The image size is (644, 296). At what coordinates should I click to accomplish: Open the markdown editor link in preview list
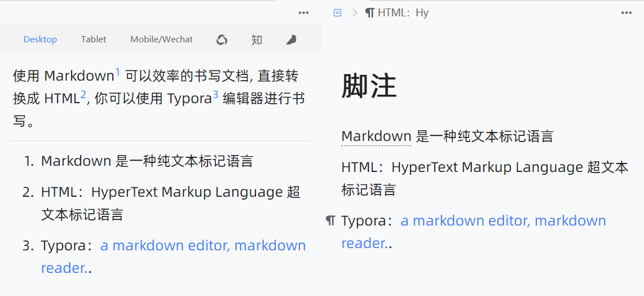(x=173, y=257)
